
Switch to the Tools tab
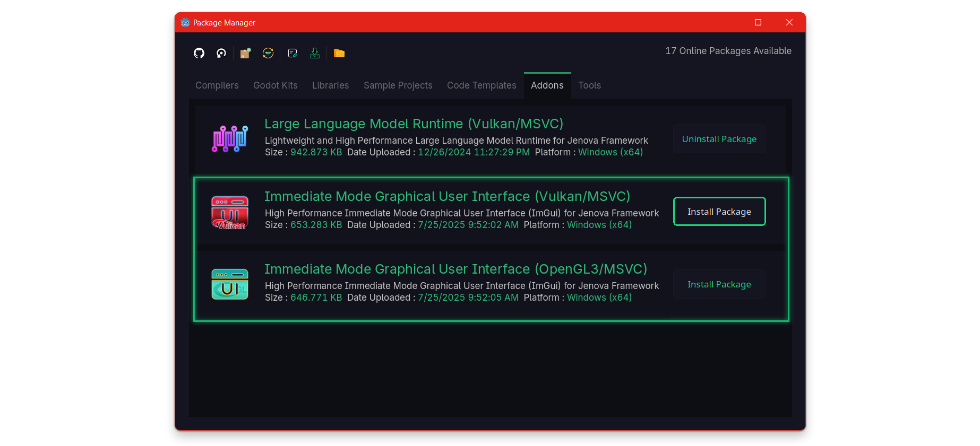pyautogui.click(x=590, y=85)
